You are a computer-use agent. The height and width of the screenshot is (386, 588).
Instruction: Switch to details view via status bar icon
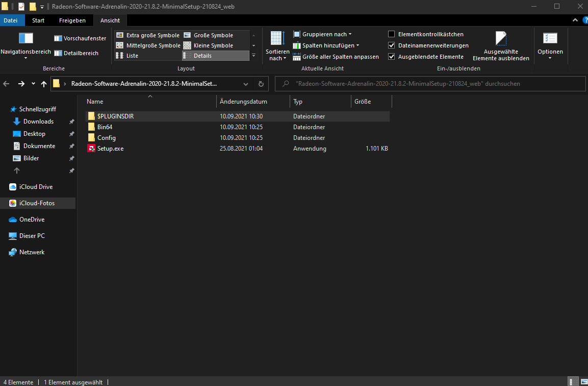pos(573,381)
